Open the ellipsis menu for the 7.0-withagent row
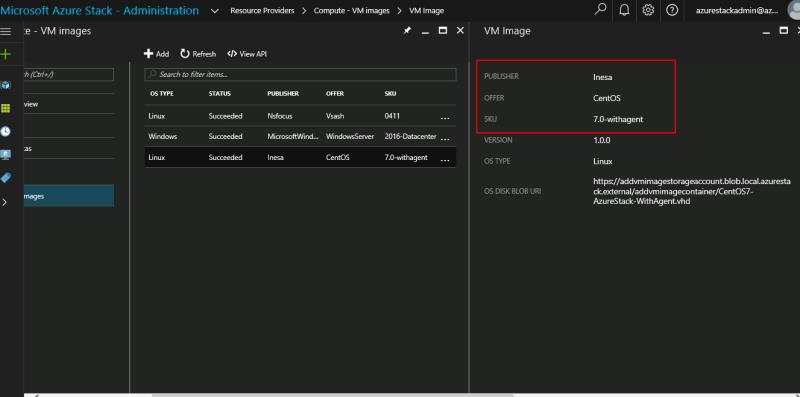 (445, 160)
